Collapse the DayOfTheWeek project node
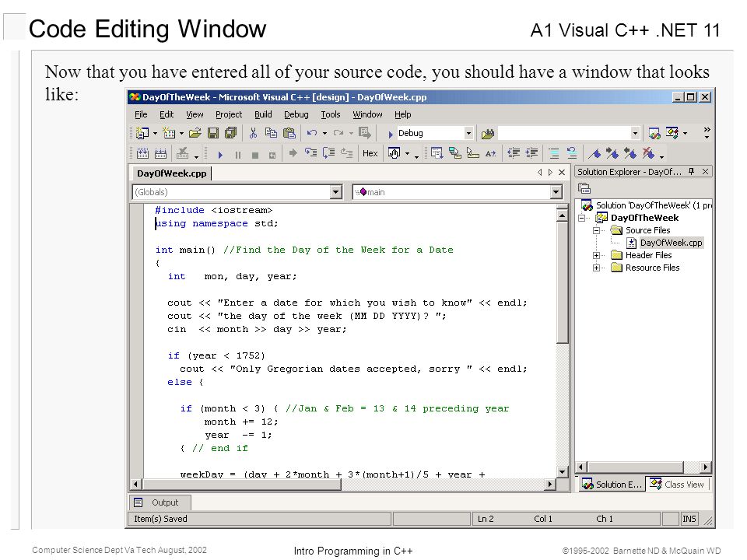This screenshot has width=747, height=560. [x=582, y=218]
